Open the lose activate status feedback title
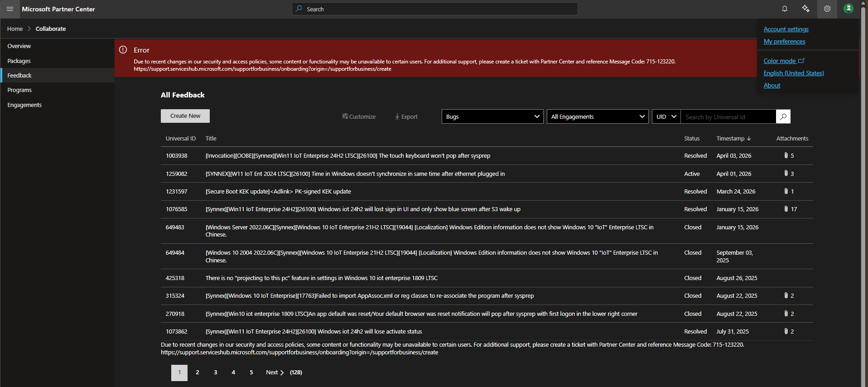 pyautogui.click(x=313, y=331)
